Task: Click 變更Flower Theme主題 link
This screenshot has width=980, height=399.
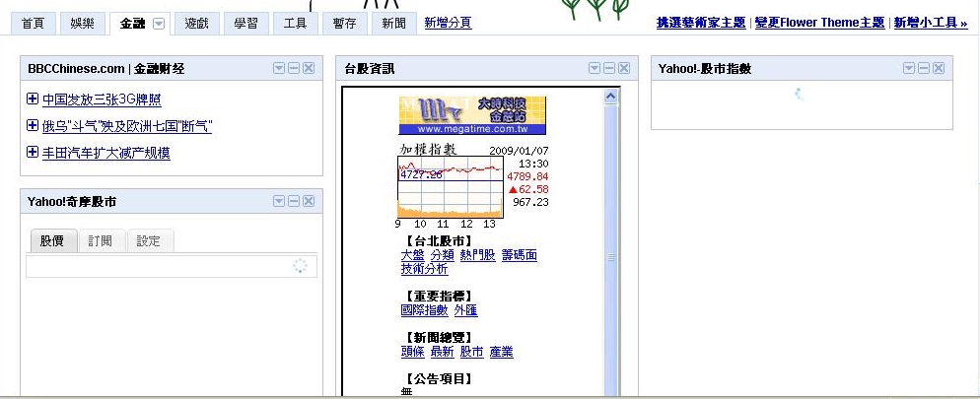Action: click(x=820, y=23)
